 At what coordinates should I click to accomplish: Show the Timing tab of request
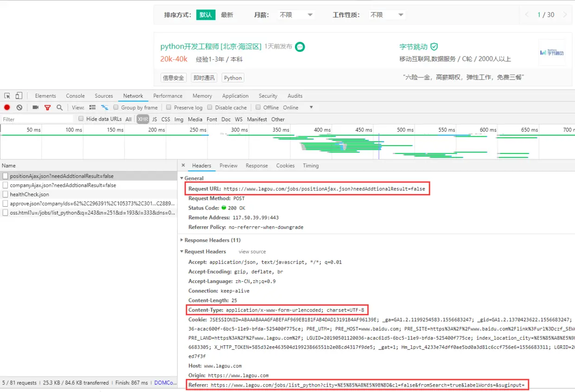[x=311, y=165]
